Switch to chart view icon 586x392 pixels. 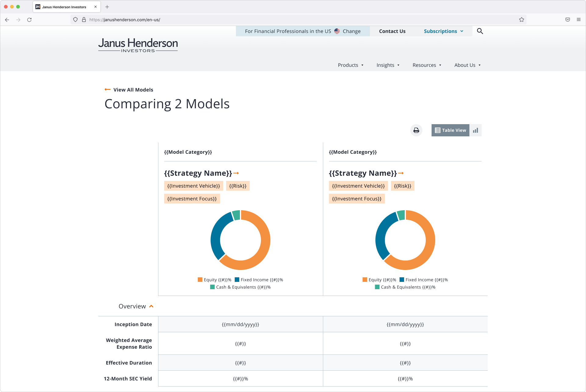click(x=475, y=130)
